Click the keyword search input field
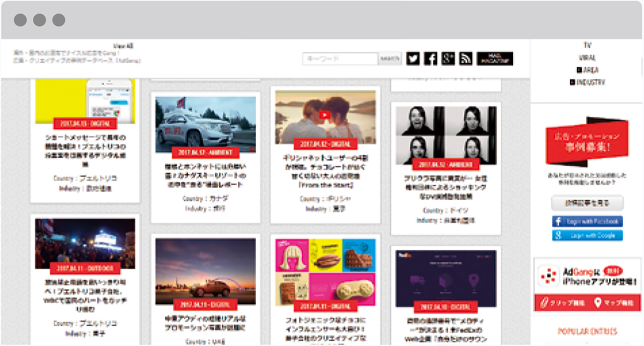Viewport: 644px width, 346px height. click(x=340, y=59)
